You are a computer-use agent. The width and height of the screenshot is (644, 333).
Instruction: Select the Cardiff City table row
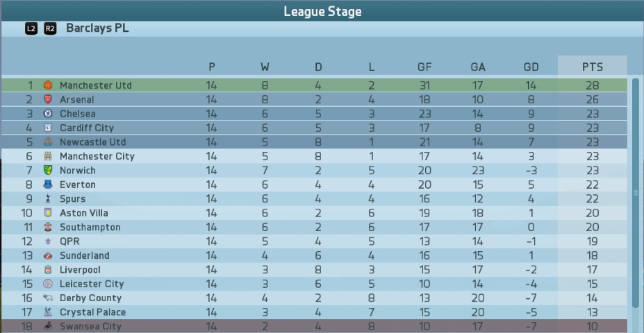[x=314, y=128]
